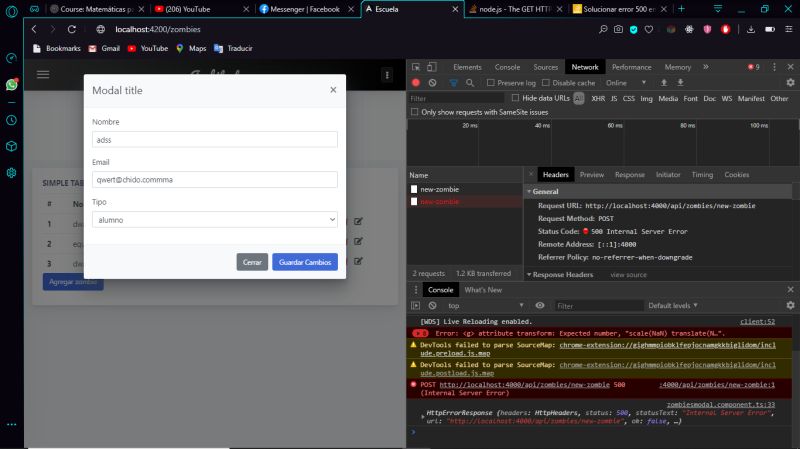Open new browser tab plus

pos(681,9)
